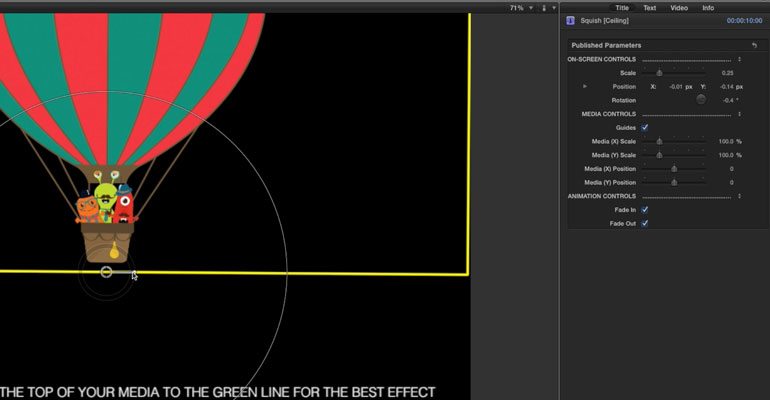Screen dimensions: 770x400
Task: Click the ON-SCREEN CONTROLS section label
Action: point(602,59)
